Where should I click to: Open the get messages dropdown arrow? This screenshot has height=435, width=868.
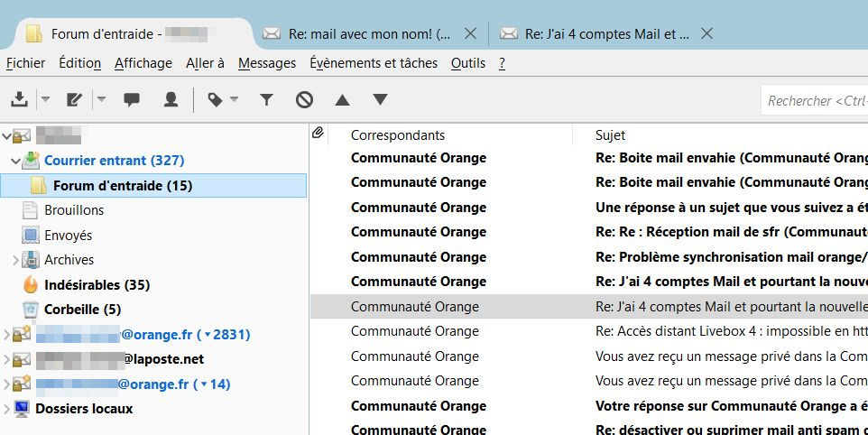pyautogui.click(x=45, y=100)
